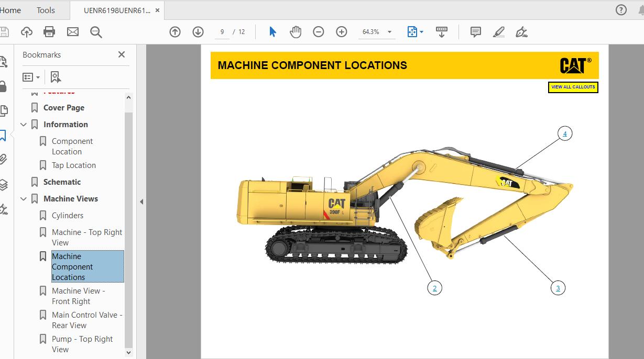644x359 pixels.
Task: Switch to the Tools tab
Action: pos(46,10)
